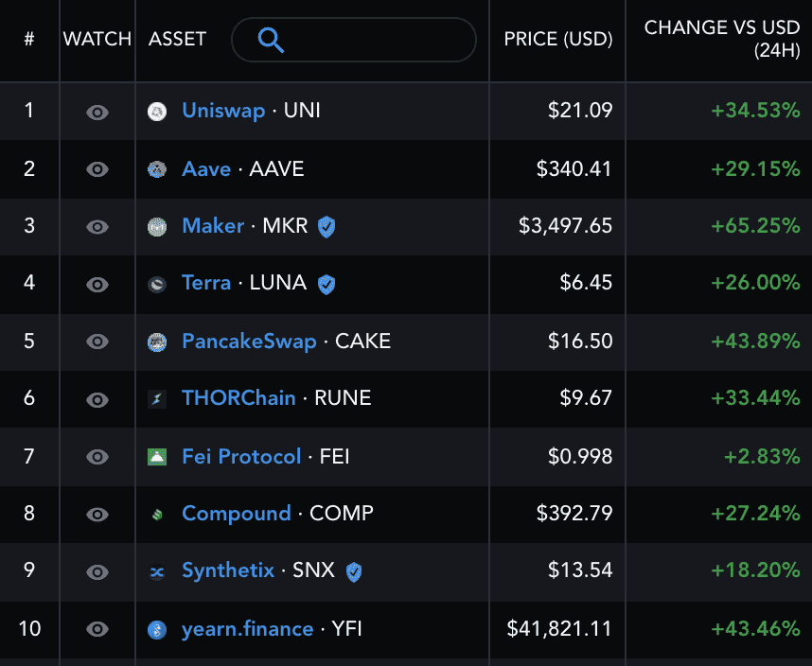Click the THORChain coin logo

(x=157, y=398)
